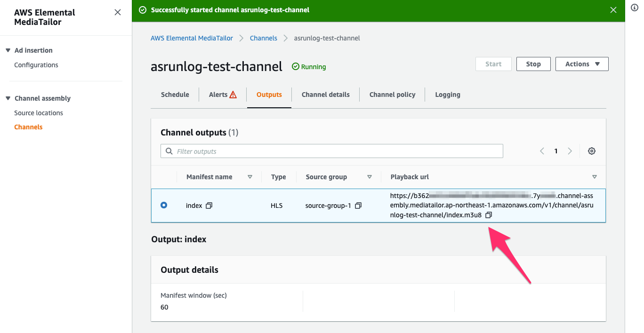Image resolution: width=644 pixels, height=333 pixels.
Task: Open table preferences gear icon
Action: click(x=592, y=151)
